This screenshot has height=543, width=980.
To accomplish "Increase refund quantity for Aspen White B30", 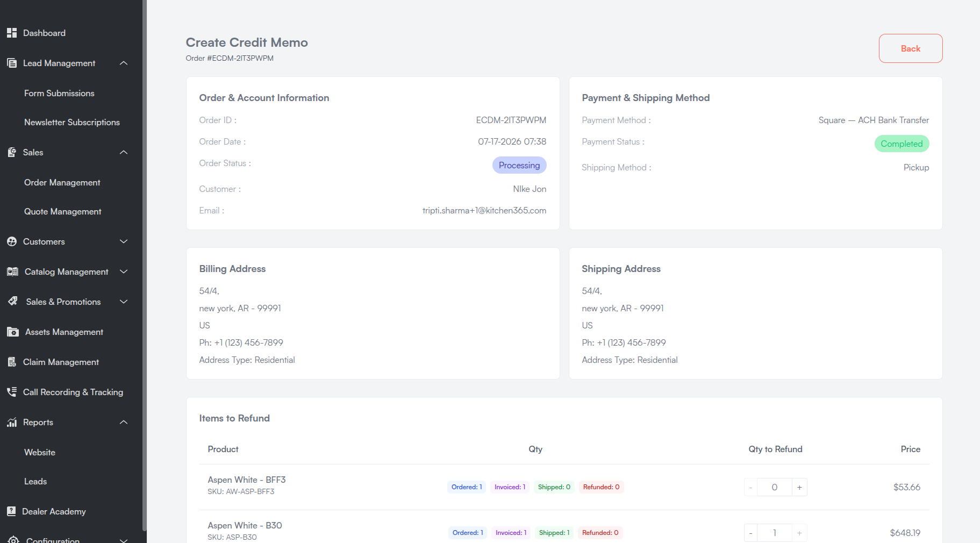I will 799,533.
